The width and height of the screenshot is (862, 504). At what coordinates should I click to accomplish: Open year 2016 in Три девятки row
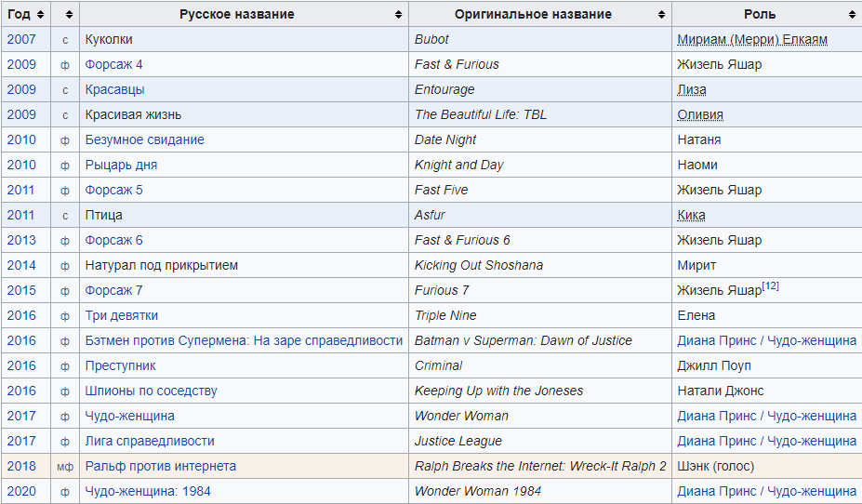coord(21,315)
